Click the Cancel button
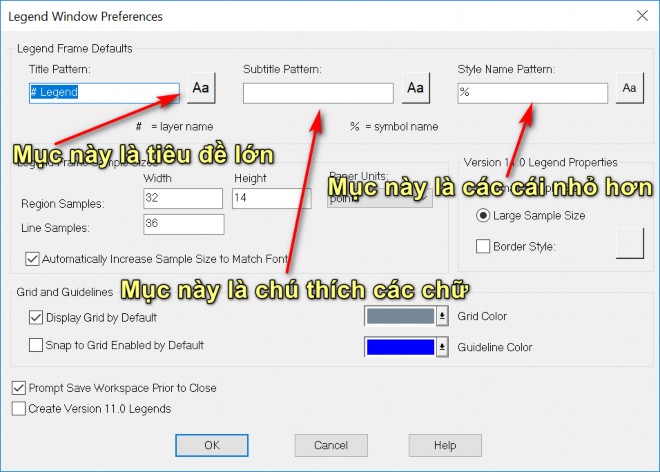 point(331,445)
